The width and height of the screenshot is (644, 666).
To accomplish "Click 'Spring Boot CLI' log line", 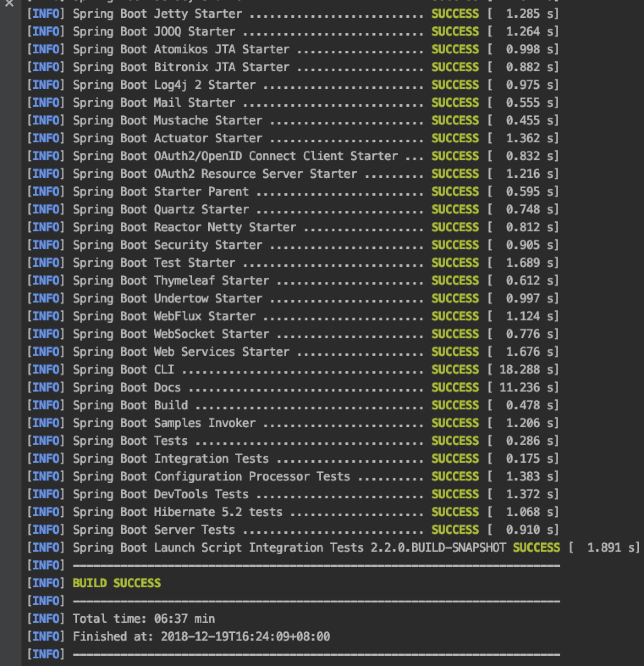I will (292, 370).
